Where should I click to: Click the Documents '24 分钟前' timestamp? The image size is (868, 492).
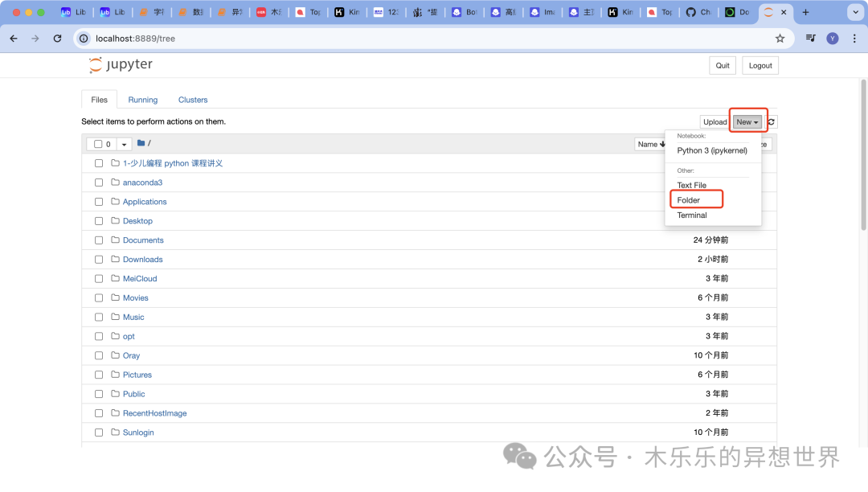(x=710, y=240)
